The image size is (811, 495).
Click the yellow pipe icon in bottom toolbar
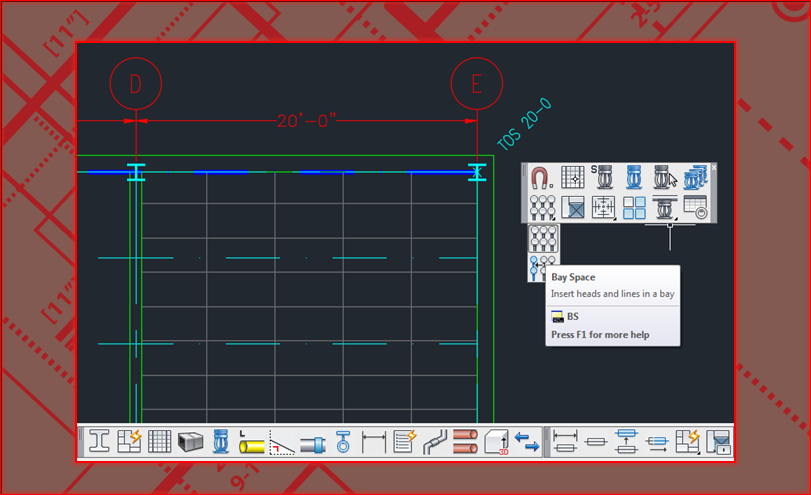click(251, 442)
